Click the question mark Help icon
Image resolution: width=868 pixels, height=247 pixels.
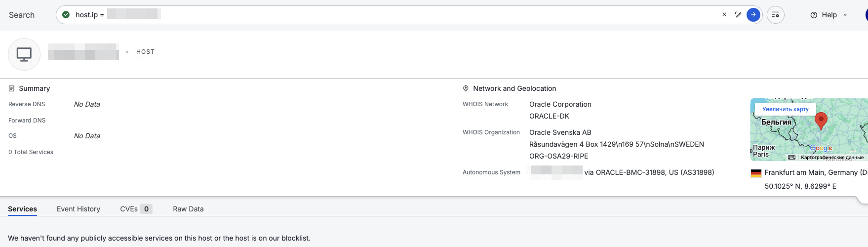click(x=814, y=15)
